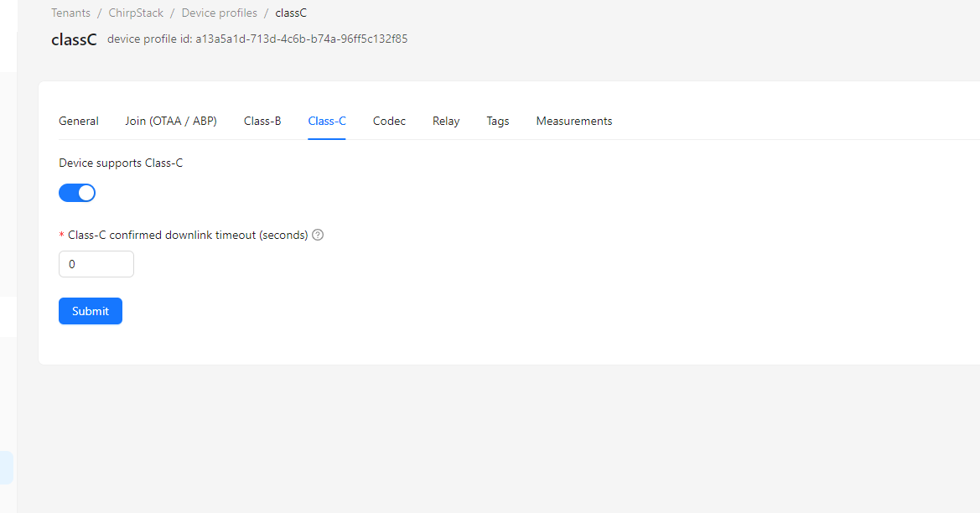Click the device profile id text
The width and height of the screenshot is (980, 513).
coord(257,39)
